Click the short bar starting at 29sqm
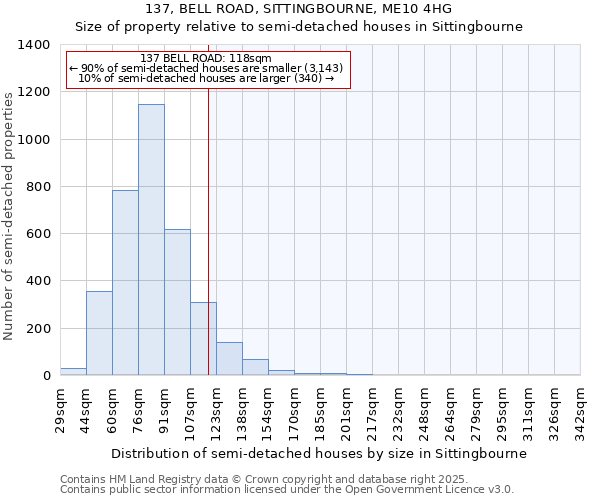600x500 pixels. point(73,371)
